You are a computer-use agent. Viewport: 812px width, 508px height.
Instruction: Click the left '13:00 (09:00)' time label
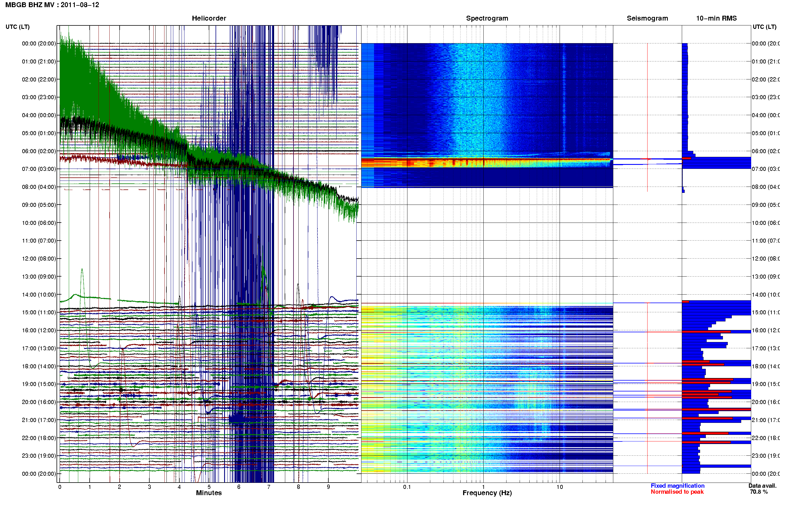[x=39, y=277]
